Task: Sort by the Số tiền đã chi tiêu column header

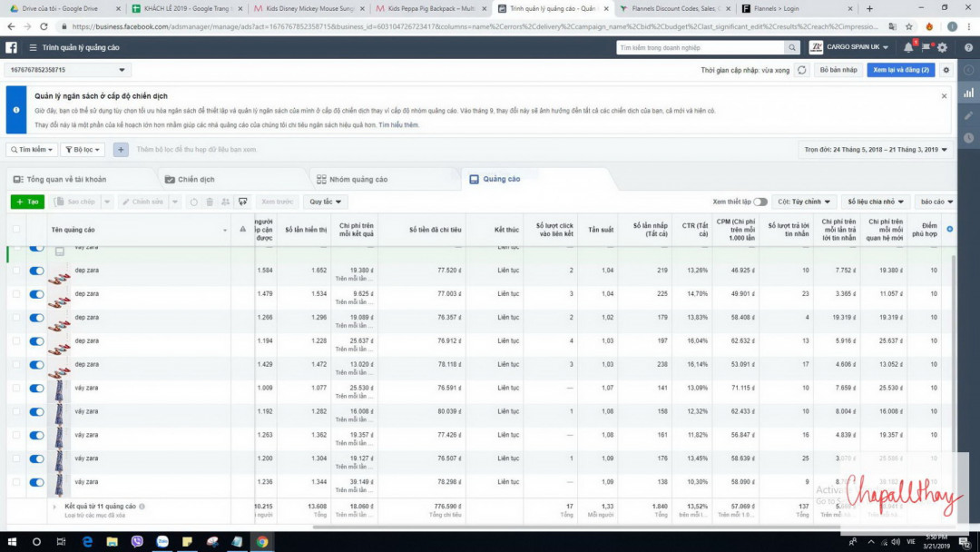Action: click(435, 230)
